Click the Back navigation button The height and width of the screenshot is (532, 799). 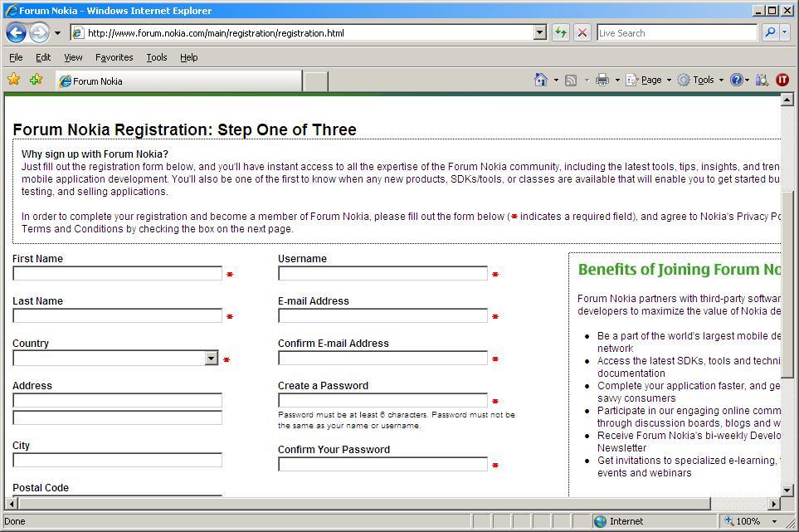(x=16, y=33)
